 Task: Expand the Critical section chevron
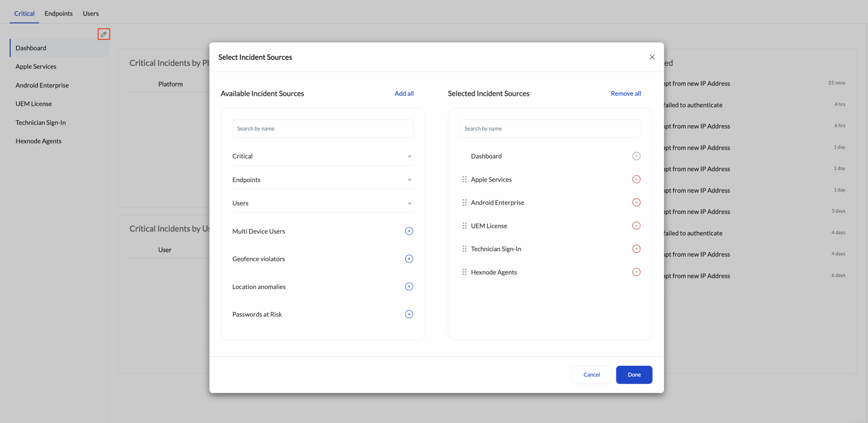409,156
